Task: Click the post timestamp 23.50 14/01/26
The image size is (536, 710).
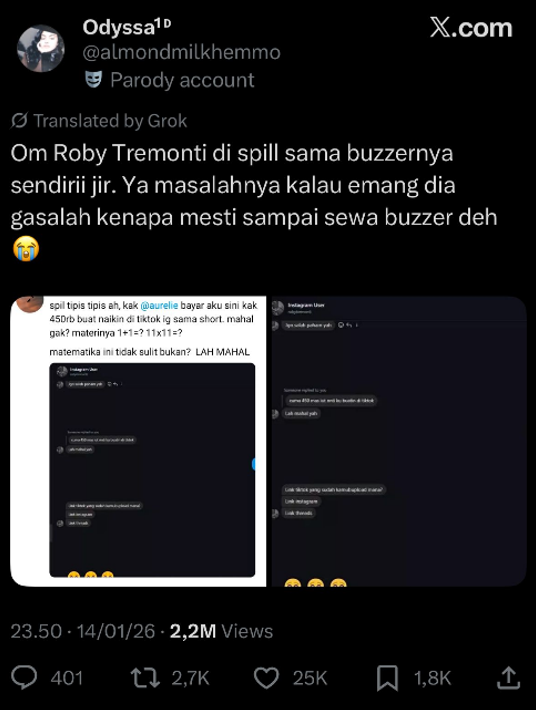Action: point(83,631)
